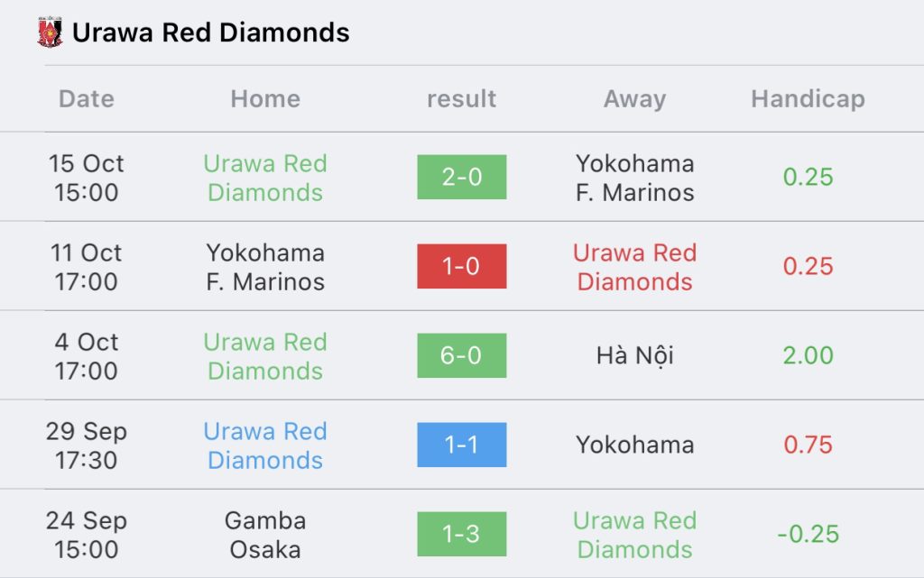Select the 2.00 handicap value
The height and width of the screenshot is (578, 924).
[x=808, y=355]
